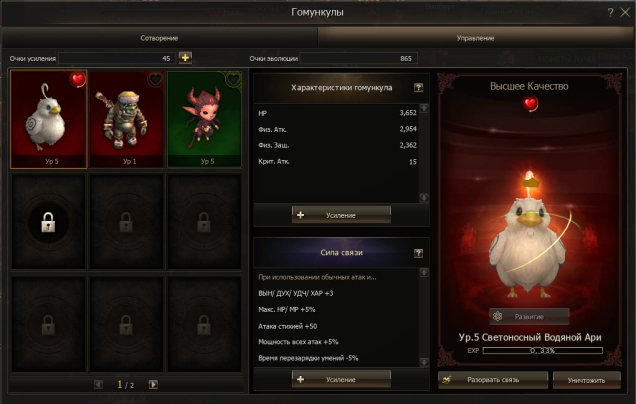The height and width of the screenshot is (404, 636).
Task: Toggle heart on orc homunculus card
Action: pos(155,79)
